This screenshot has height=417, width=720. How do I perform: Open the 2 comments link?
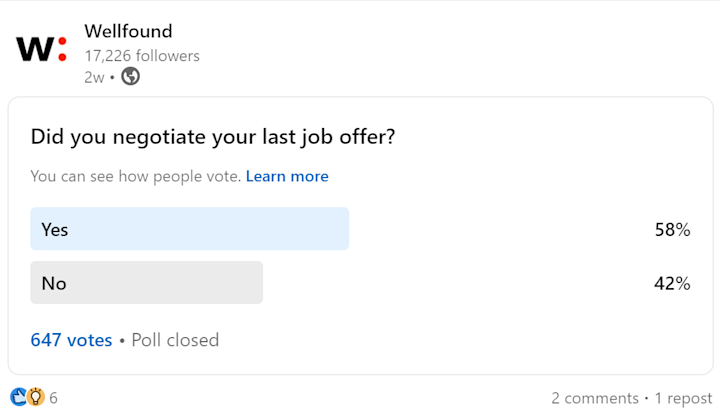pos(595,398)
